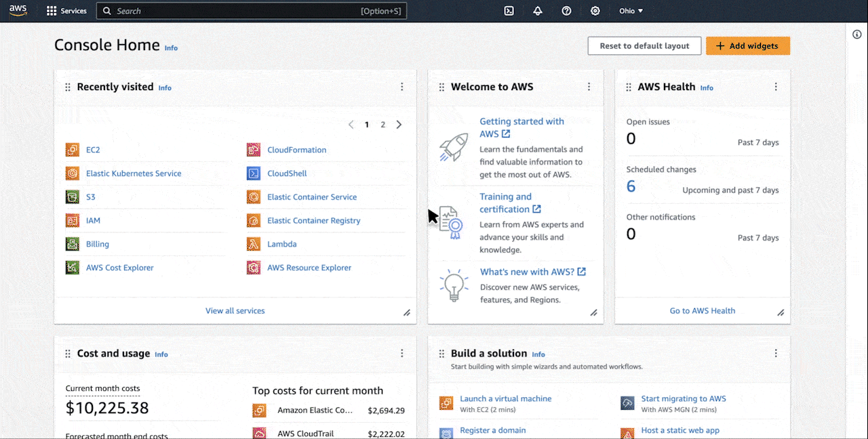Open Getting started with AWS link
Image resolution: width=868 pixels, height=439 pixels.
tap(522, 127)
